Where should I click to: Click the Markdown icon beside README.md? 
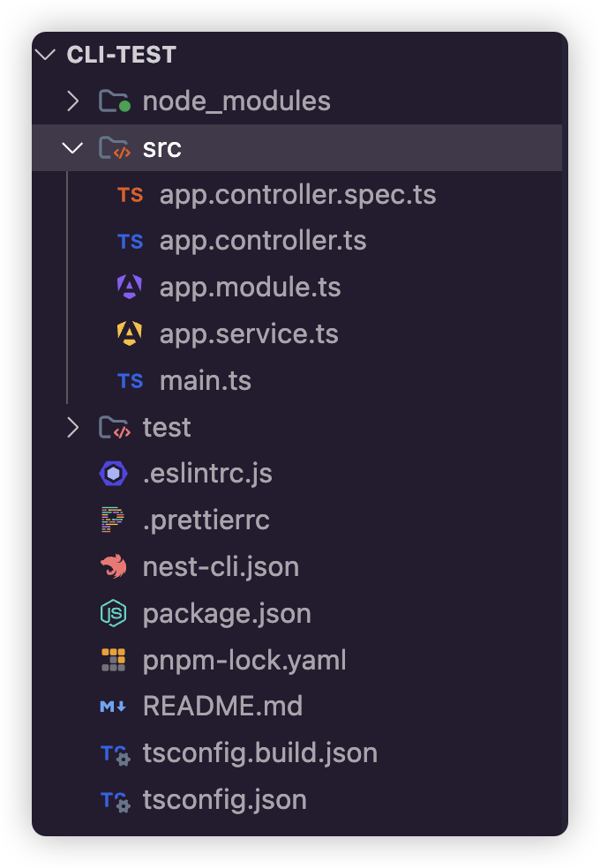113,707
